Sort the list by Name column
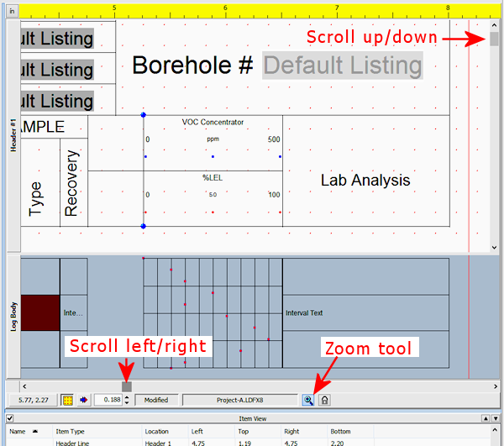 pyautogui.click(x=18, y=430)
